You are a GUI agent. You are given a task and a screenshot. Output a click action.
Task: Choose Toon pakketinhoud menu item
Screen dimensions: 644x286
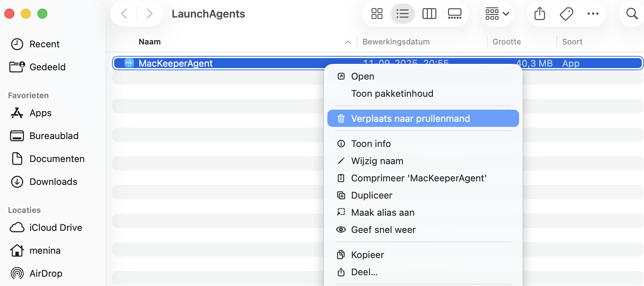(423, 94)
